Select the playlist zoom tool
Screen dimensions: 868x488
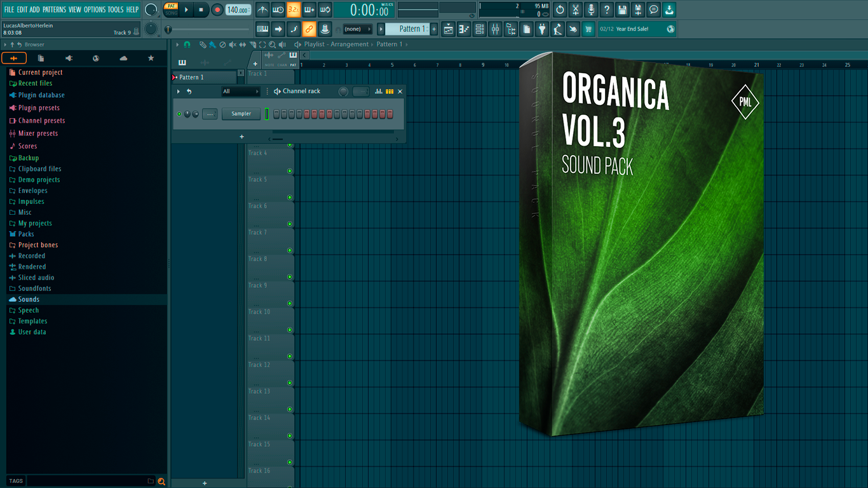click(x=273, y=44)
